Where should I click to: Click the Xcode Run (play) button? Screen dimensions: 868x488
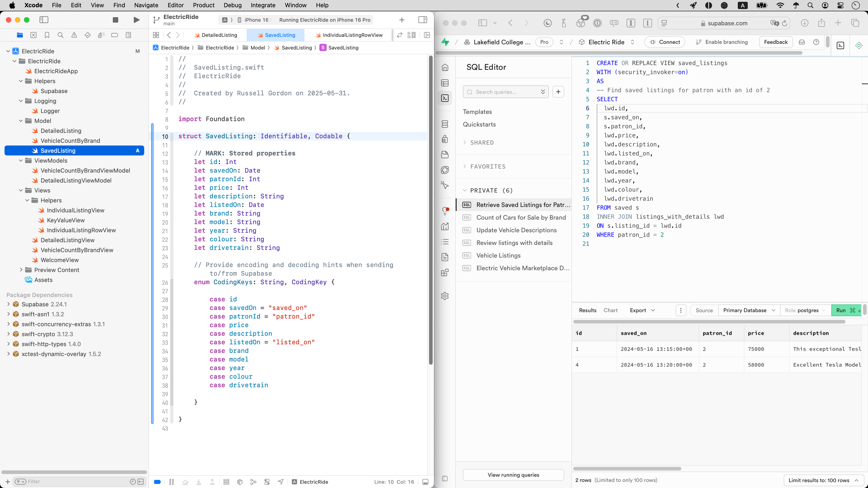click(x=136, y=20)
